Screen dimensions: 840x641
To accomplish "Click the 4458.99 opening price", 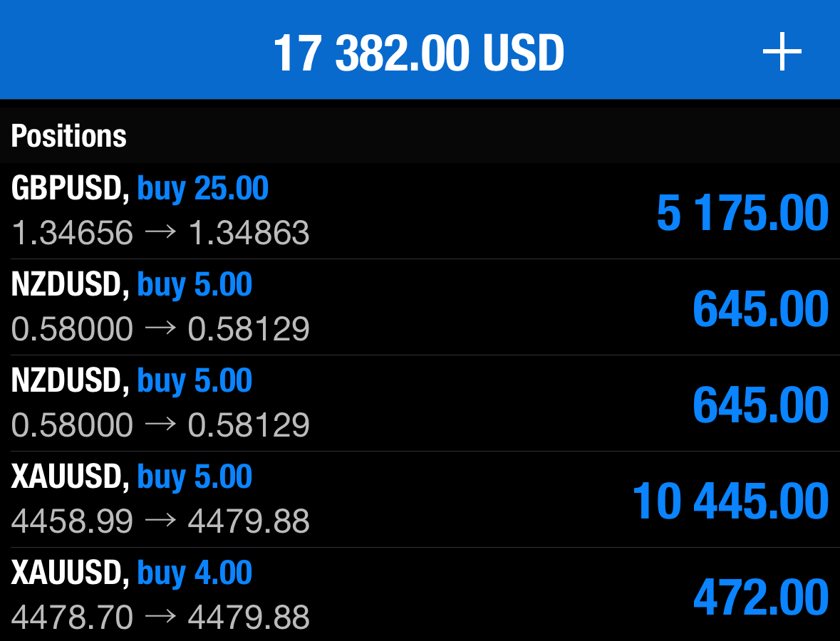I will 72,521.
